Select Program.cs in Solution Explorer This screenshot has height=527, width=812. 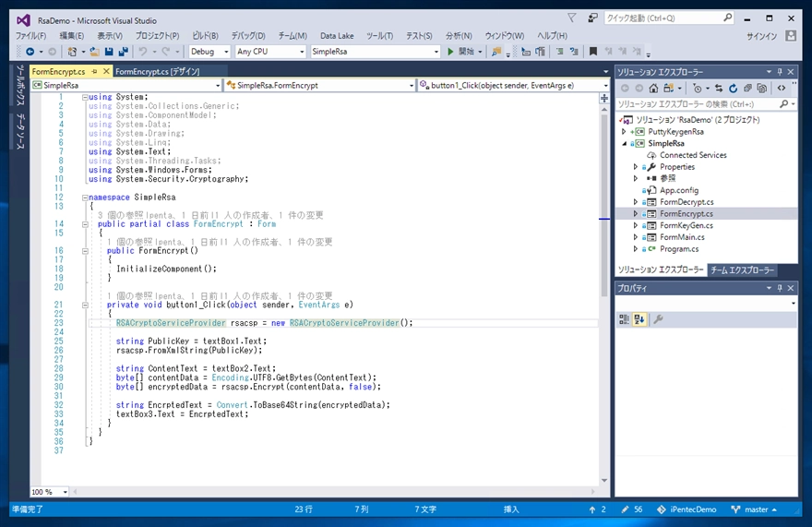[x=679, y=249]
